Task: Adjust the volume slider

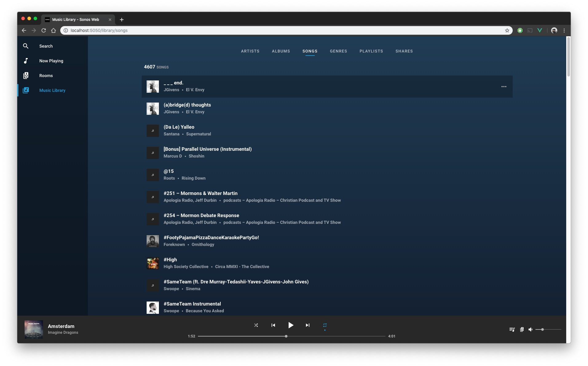Action: click(548, 329)
